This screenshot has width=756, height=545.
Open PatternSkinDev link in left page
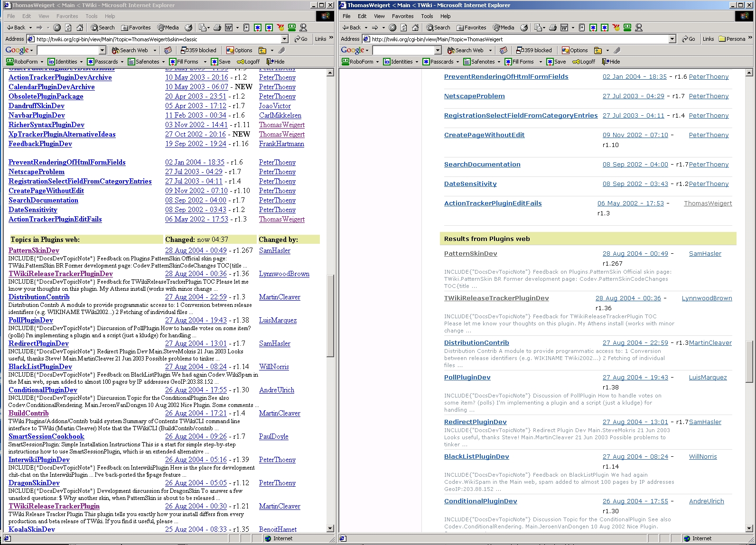pyautogui.click(x=34, y=250)
